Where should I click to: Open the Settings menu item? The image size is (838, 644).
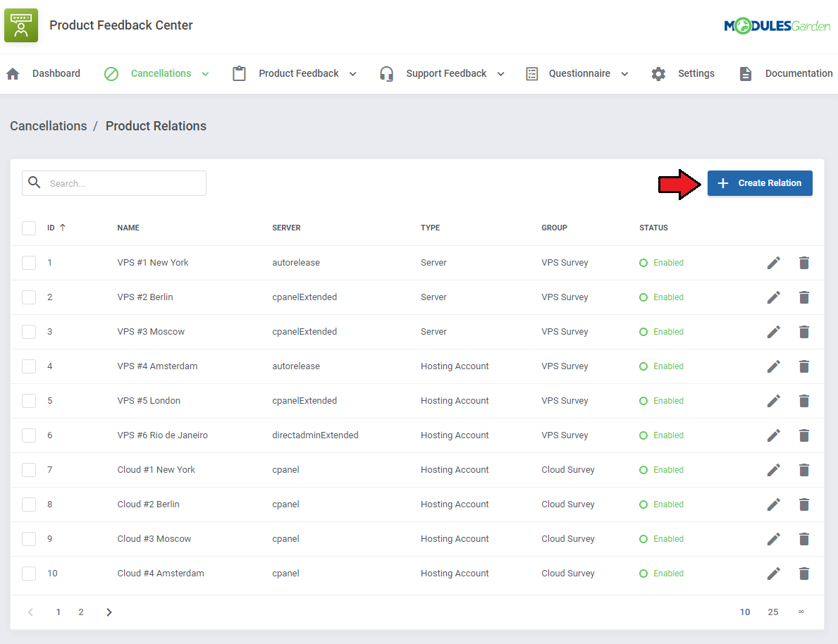pos(696,74)
